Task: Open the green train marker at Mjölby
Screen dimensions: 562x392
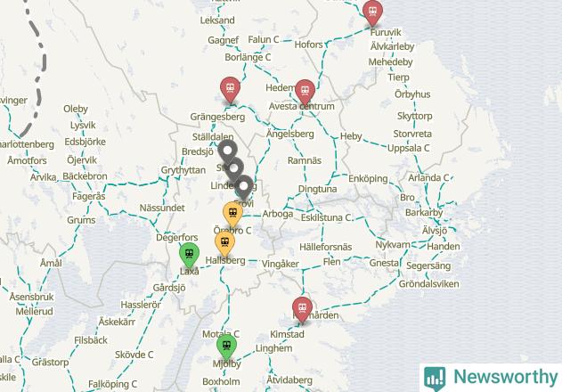Action: click(226, 347)
